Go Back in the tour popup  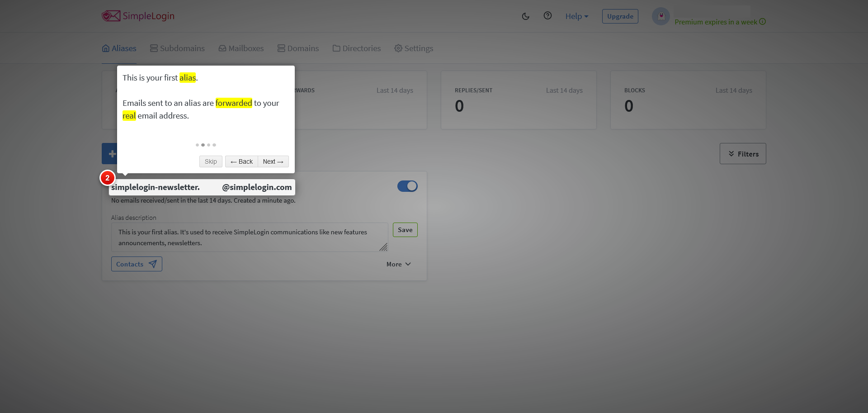pyautogui.click(x=241, y=161)
